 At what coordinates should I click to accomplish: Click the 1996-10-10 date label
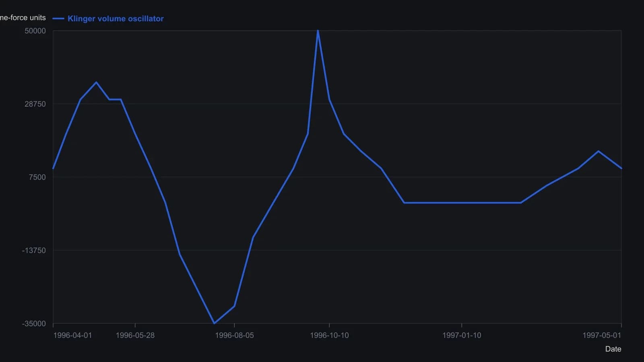coord(329,335)
